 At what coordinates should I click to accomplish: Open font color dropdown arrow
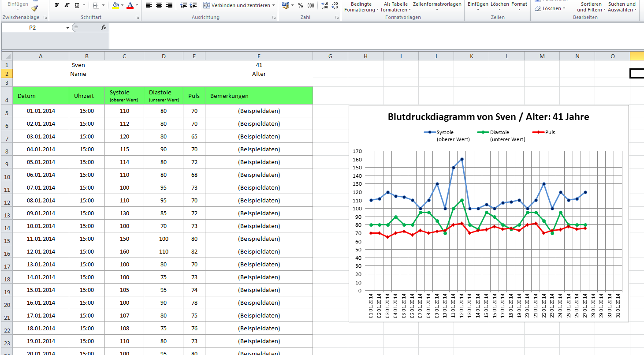137,5
